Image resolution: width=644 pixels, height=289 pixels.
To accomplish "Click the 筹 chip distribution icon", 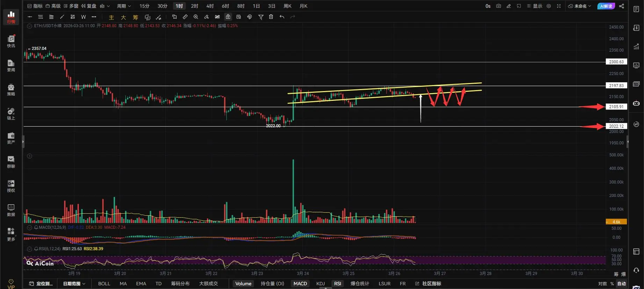I will pos(135,17).
